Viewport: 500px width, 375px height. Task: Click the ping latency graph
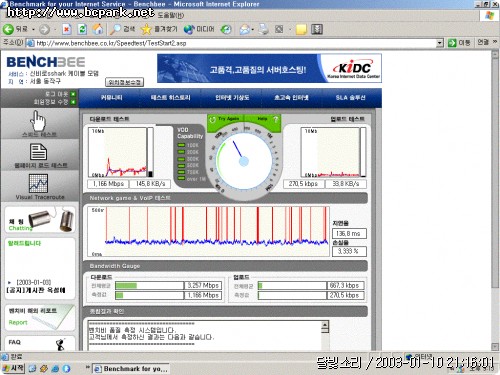tap(208, 231)
